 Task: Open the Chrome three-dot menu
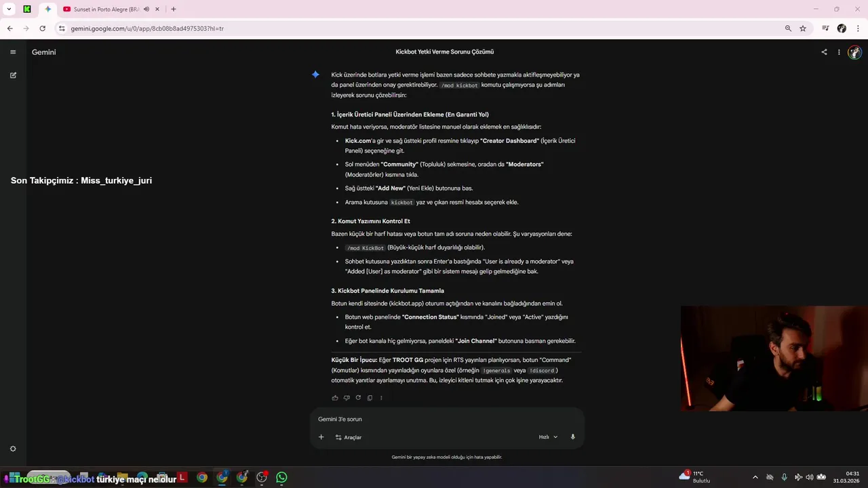(858, 28)
